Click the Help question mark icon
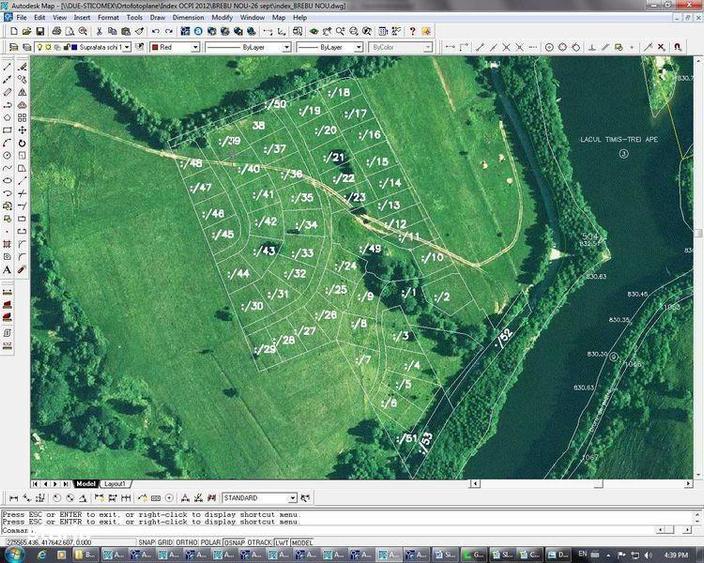The image size is (704, 563). coord(412,31)
